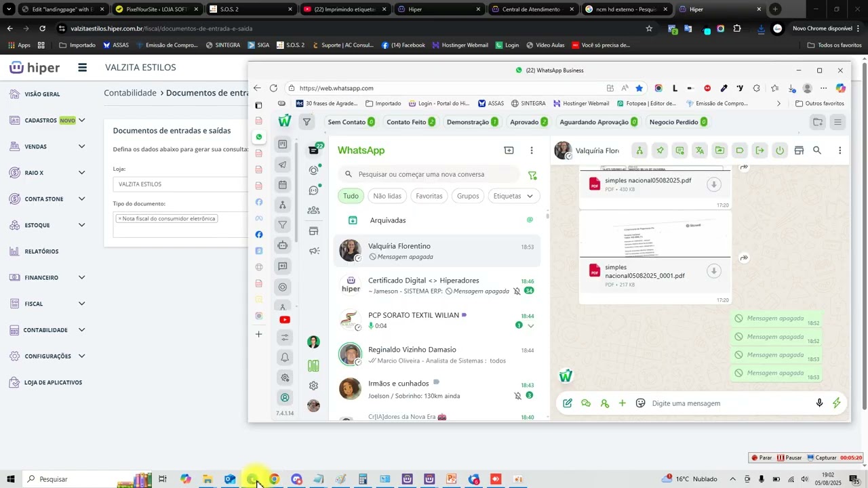Viewport: 868px width, 488px height.
Task: Select the Contato Feito funnel tab
Action: coord(411,122)
